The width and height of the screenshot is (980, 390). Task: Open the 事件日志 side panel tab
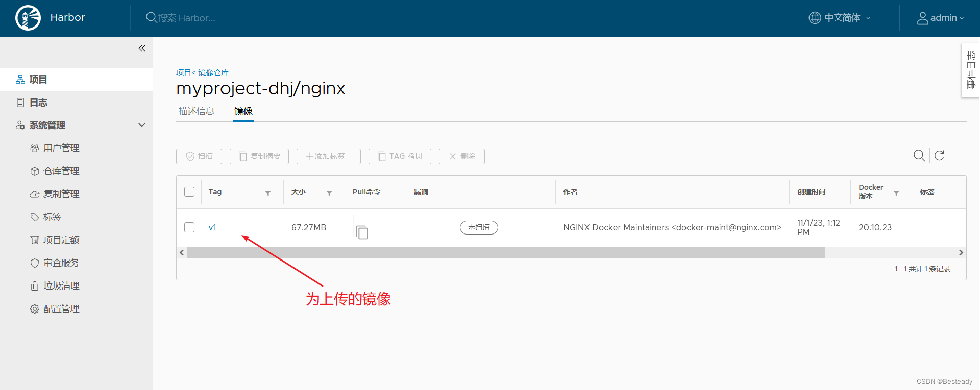(971, 70)
